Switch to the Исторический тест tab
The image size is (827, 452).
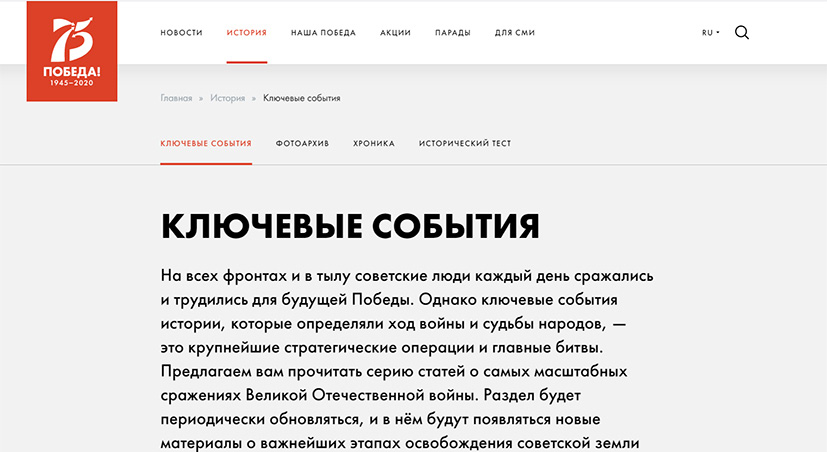[465, 143]
